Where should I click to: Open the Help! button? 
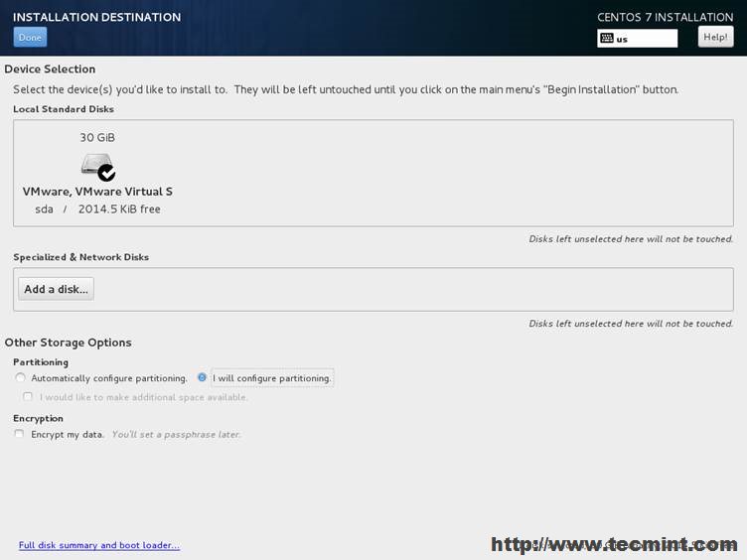[x=715, y=37]
